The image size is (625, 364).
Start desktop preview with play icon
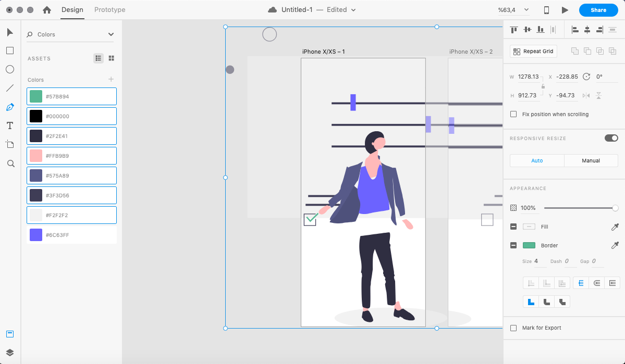click(x=565, y=10)
